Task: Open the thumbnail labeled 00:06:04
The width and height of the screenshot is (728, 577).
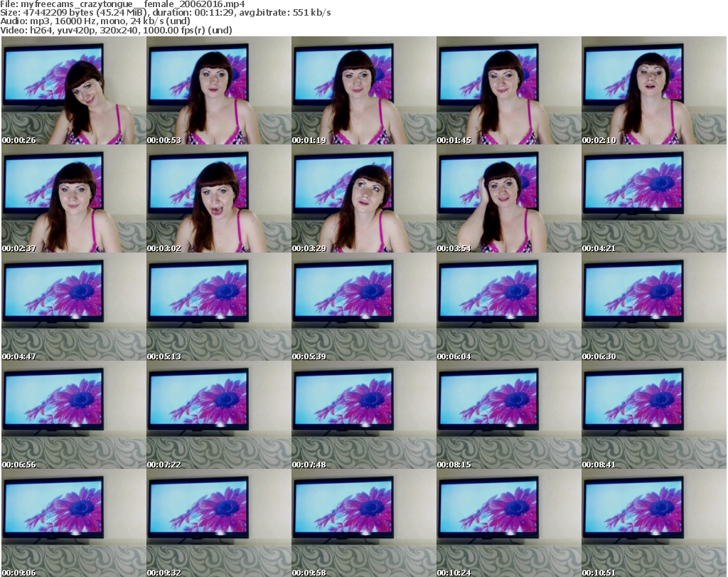Action: 508,307
